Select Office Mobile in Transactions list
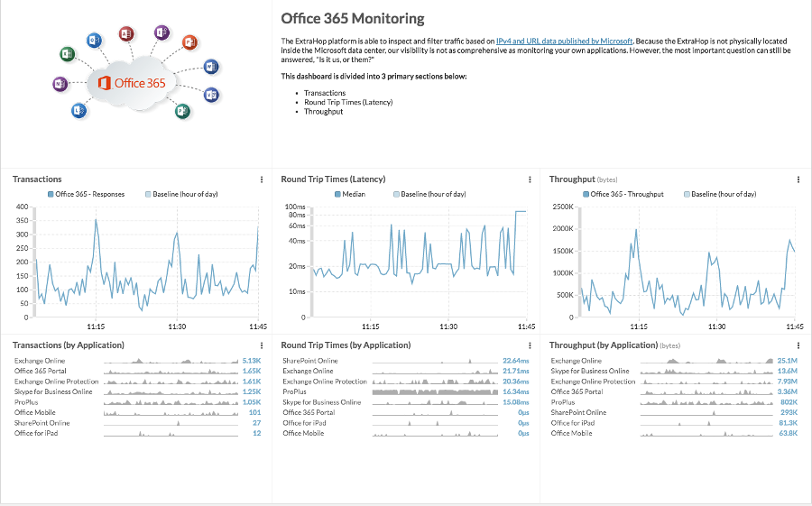Viewport: 812px width, 506px height. pos(137,412)
